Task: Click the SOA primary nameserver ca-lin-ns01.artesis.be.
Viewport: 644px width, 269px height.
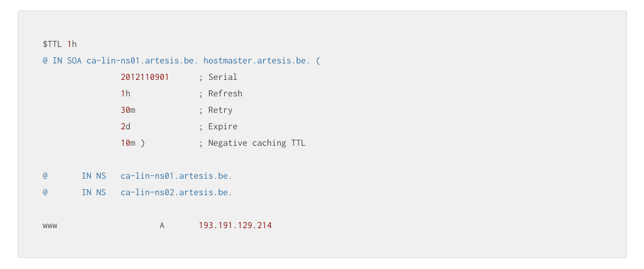Action: coord(142,60)
